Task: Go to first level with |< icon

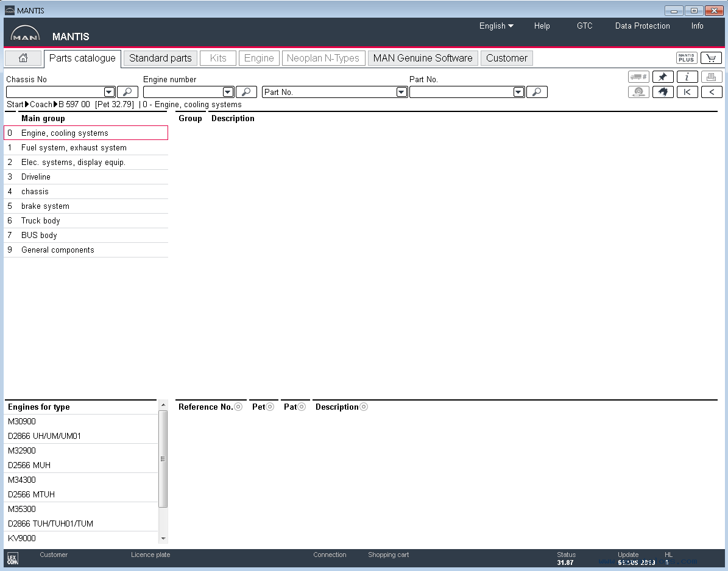Action: click(687, 92)
